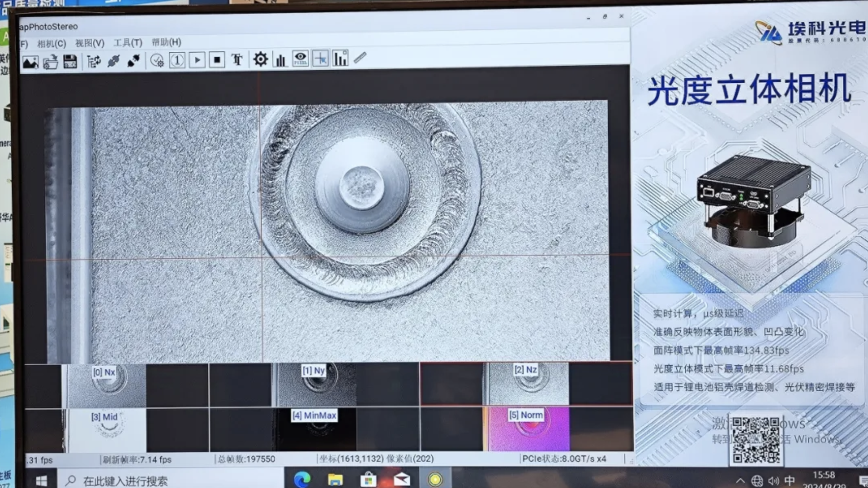Open Microsoft Edge from the taskbar
This screenshot has height=488, width=868.
(302, 479)
